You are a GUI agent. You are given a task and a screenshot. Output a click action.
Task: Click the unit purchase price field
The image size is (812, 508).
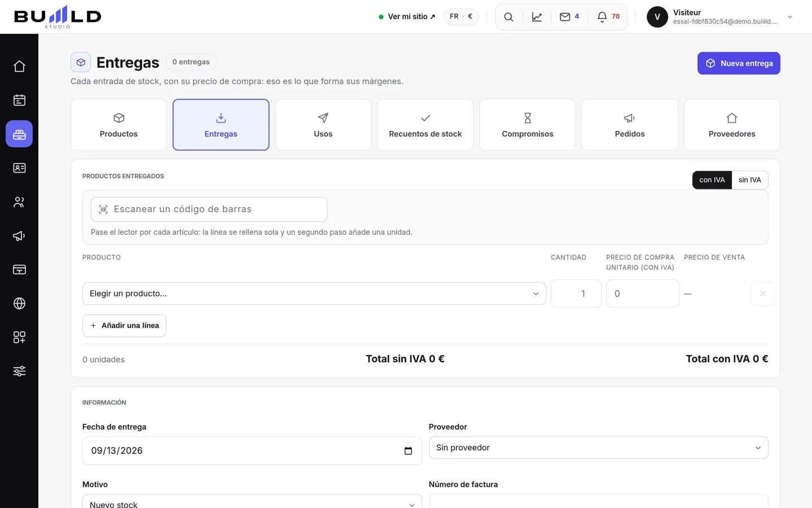[x=643, y=294]
